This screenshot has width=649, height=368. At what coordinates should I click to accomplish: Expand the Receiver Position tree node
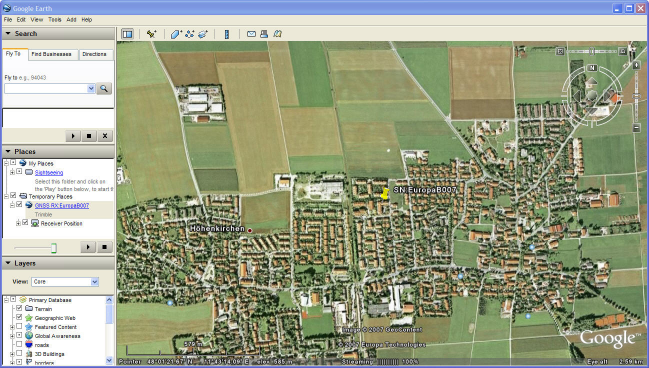(18, 223)
